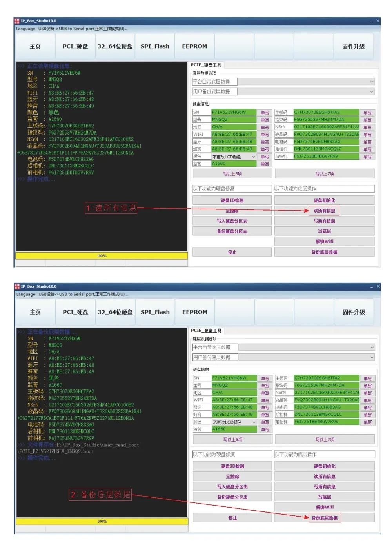Open 主页 tab in lower window
392x555 pixels.
[x=35, y=312]
